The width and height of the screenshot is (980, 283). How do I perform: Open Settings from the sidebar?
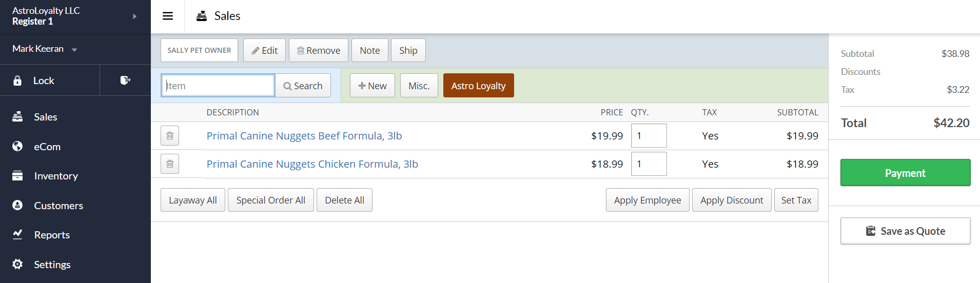pyautogui.click(x=52, y=265)
